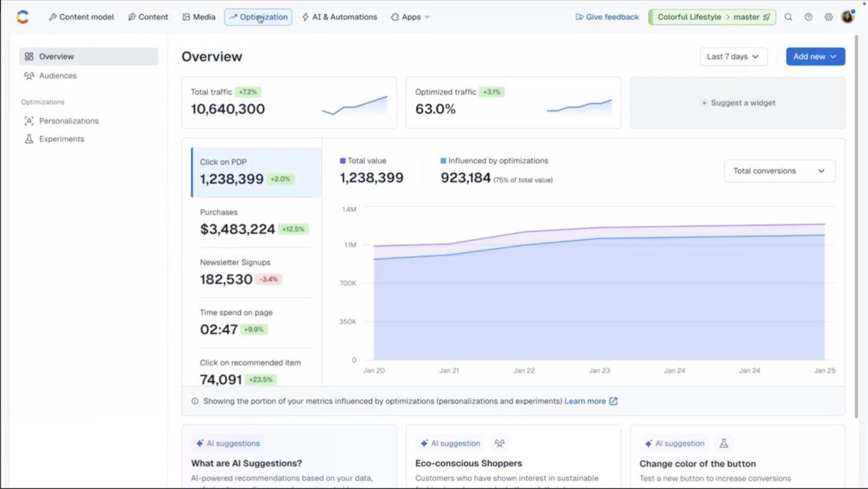Switch to the Content model tab

(x=81, y=17)
